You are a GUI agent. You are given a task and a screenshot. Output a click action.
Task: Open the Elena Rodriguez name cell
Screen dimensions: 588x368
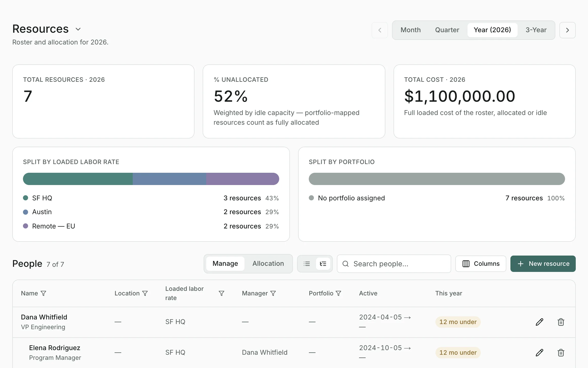pos(55,353)
